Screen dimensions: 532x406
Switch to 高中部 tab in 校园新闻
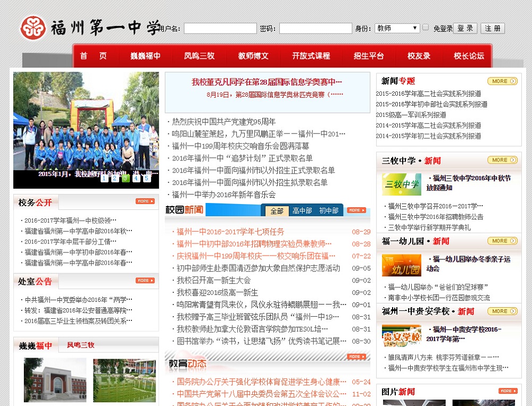click(302, 211)
